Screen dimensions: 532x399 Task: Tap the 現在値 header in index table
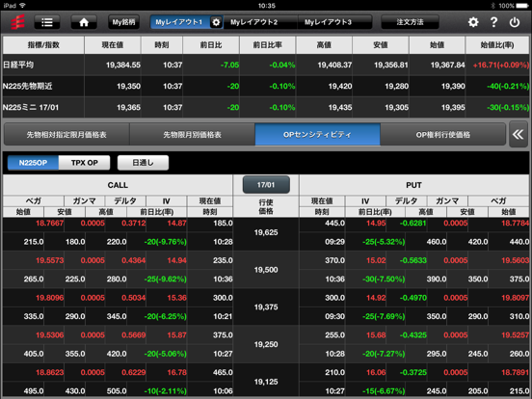pyautogui.click(x=113, y=45)
